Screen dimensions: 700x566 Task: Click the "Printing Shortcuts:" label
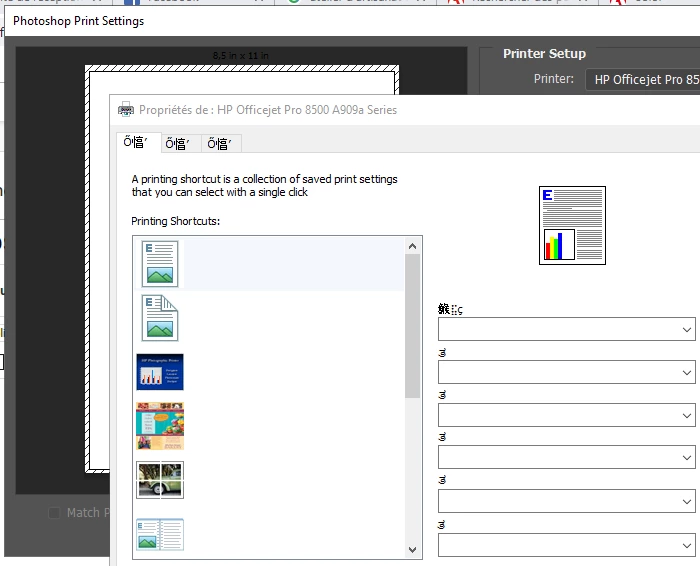[x=175, y=221]
